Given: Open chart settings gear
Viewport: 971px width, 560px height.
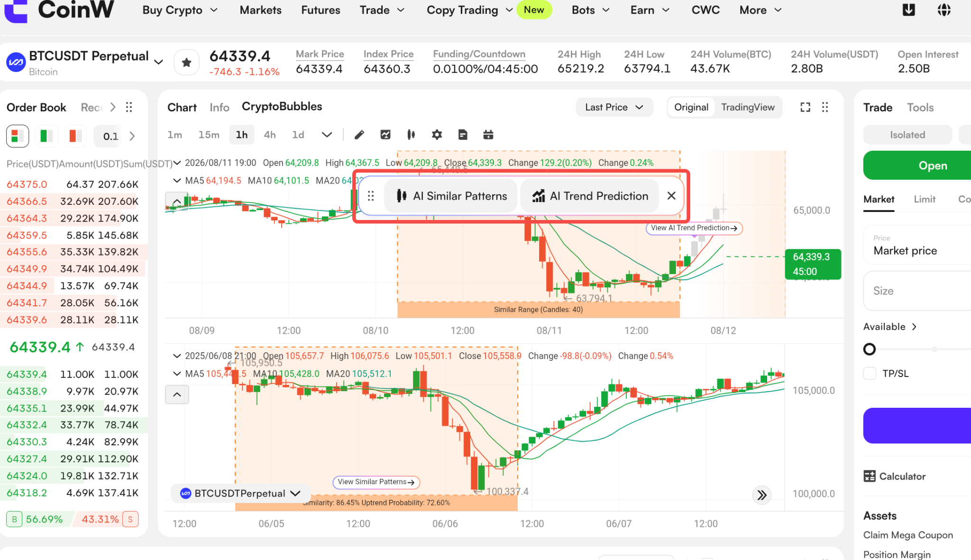Looking at the screenshot, I should click(x=437, y=135).
